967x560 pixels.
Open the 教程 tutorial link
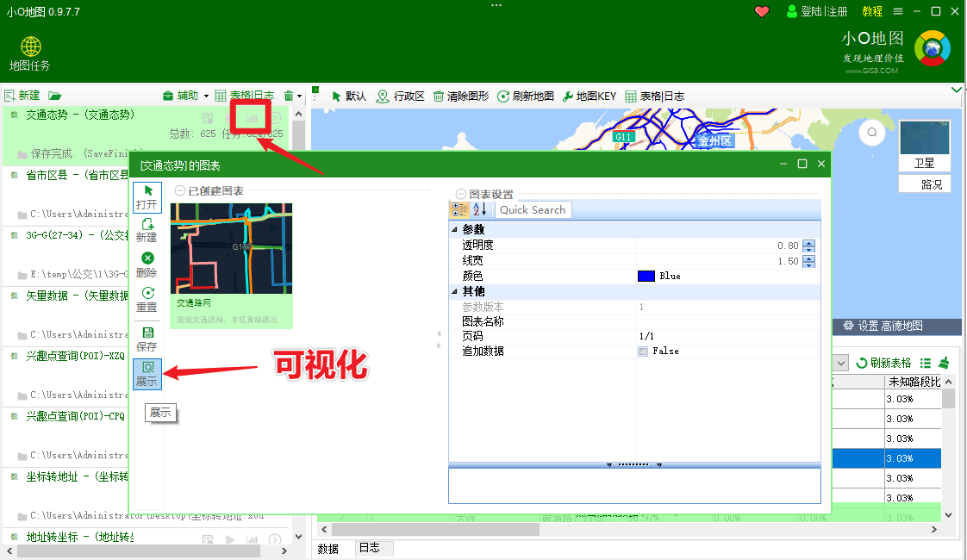click(x=872, y=11)
